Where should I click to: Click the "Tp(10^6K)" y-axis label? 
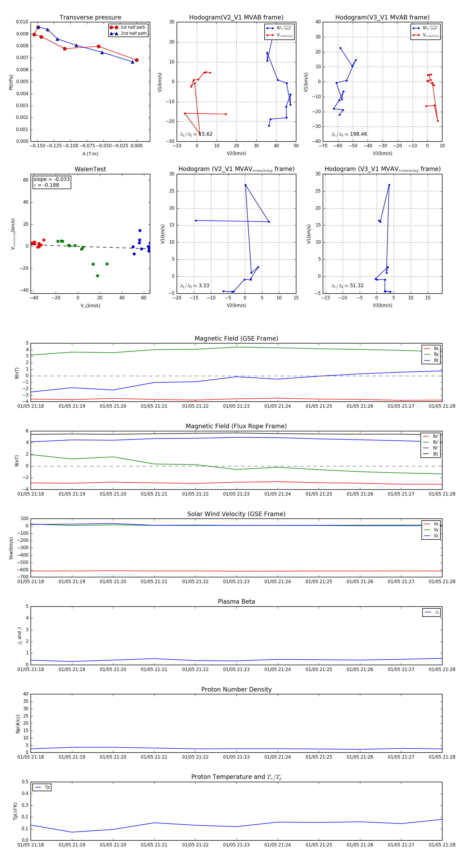click(16, 811)
